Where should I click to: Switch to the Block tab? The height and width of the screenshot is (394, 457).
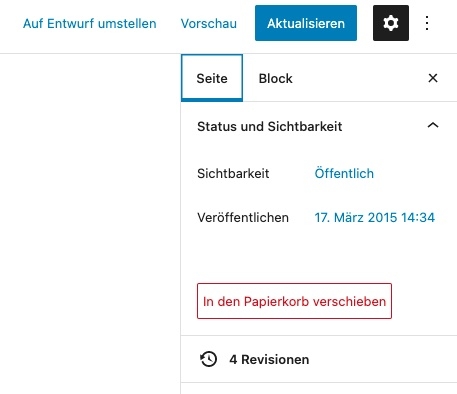pyautogui.click(x=275, y=78)
